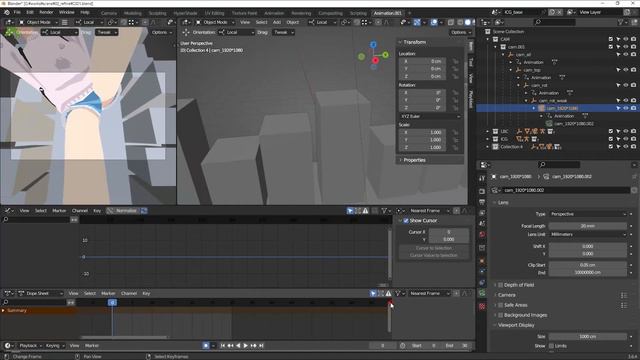Image resolution: width=640 pixels, height=360 pixels.
Task: Open Object Mode dropdown in camera viewport
Action: (39, 22)
